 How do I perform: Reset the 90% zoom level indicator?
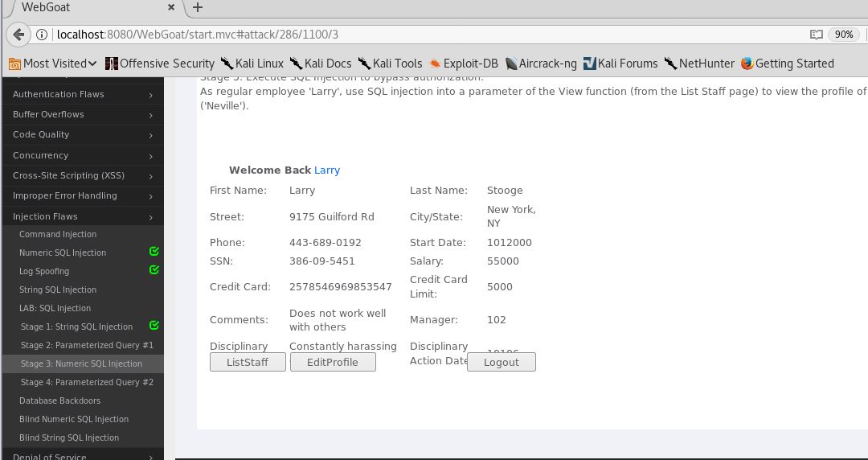pyautogui.click(x=844, y=35)
